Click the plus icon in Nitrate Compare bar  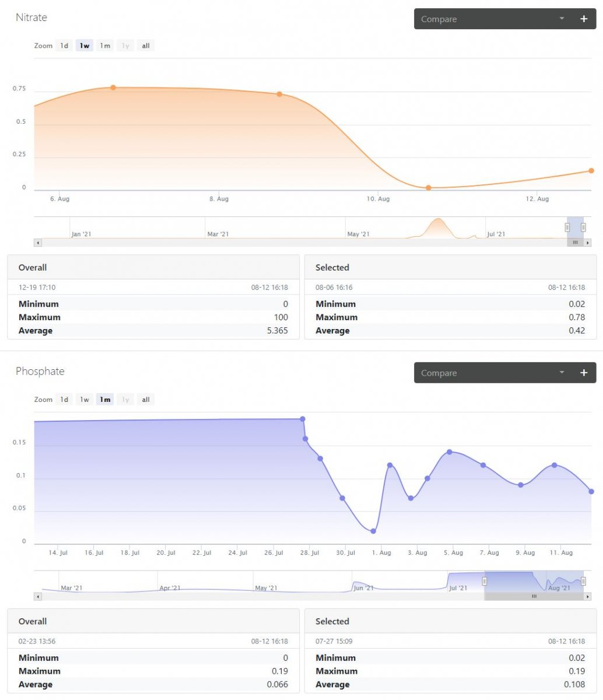click(584, 19)
